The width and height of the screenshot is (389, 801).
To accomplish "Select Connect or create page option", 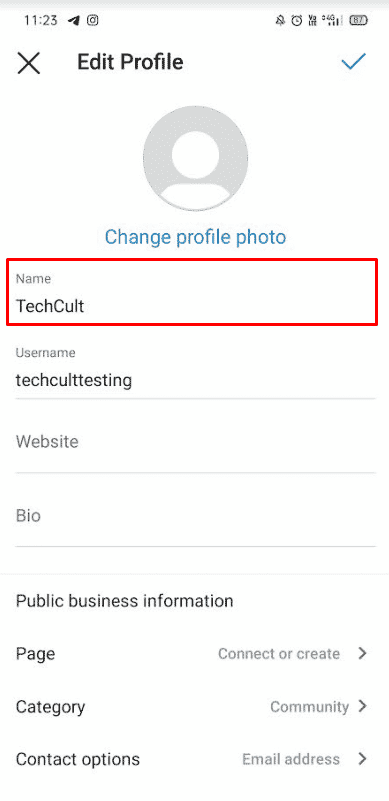I will coord(279,654).
